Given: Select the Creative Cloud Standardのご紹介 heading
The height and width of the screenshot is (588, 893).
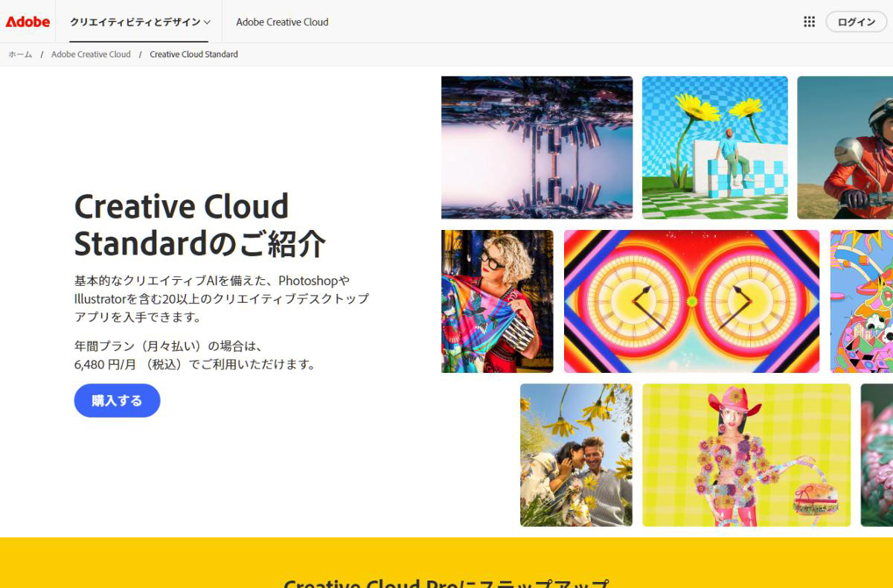Looking at the screenshot, I should pyautogui.click(x=200, y=225).
